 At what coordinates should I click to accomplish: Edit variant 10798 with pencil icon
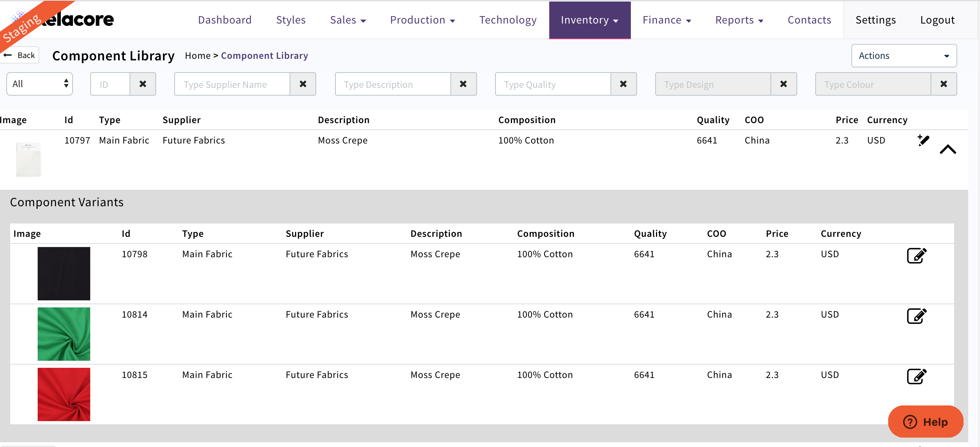(916, 256)
